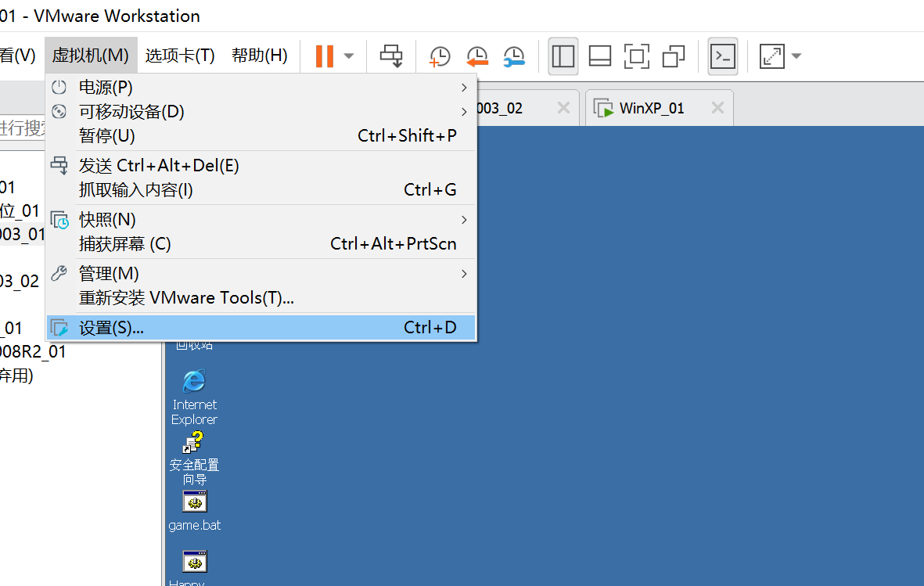This screenshot has width=924, height=586.
Task: Select the library item ending in 弃用)
Action: [17, 376]
